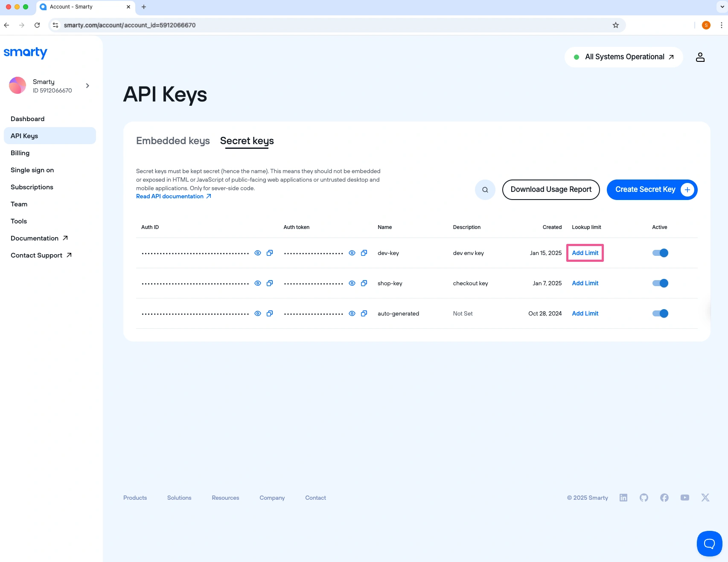Show the auto-generated key Auth token
This screenshot has height=562, width=728.
click(352, 313)
